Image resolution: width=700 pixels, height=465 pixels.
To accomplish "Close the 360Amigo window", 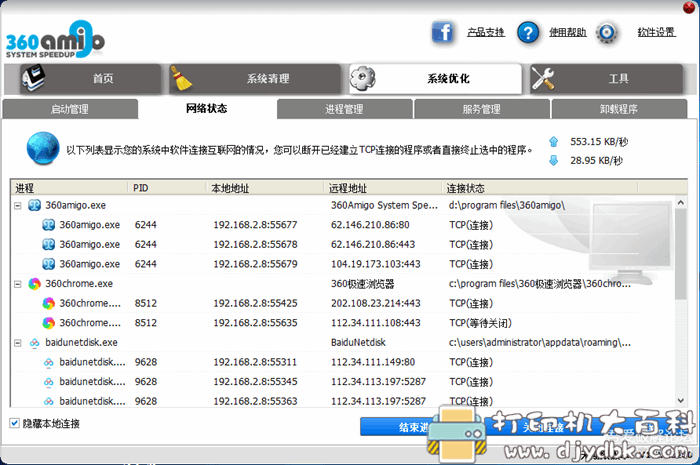I will [689, 7].
